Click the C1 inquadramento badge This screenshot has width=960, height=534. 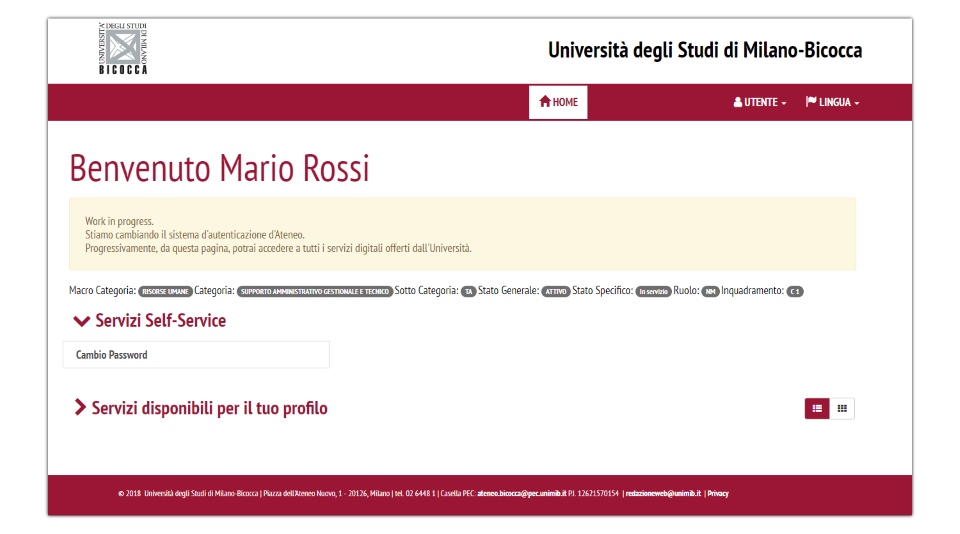[795, 292]
